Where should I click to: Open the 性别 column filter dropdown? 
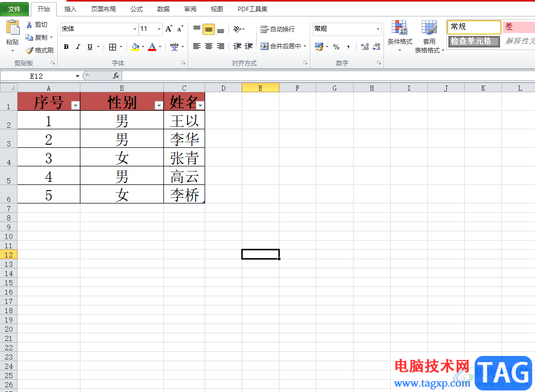pyautogui.click(x=159, y=106)
